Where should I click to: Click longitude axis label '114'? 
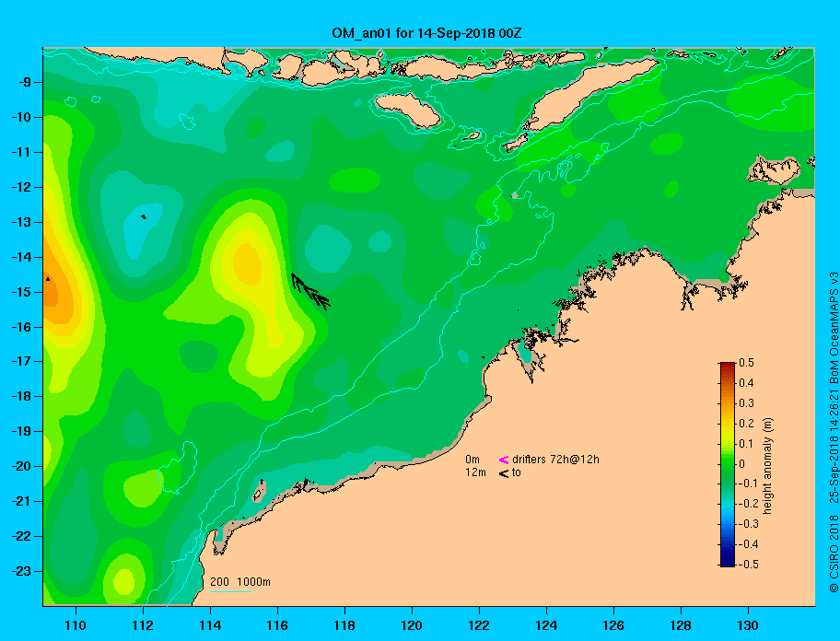pyautogui.click(x=210, y=625)
